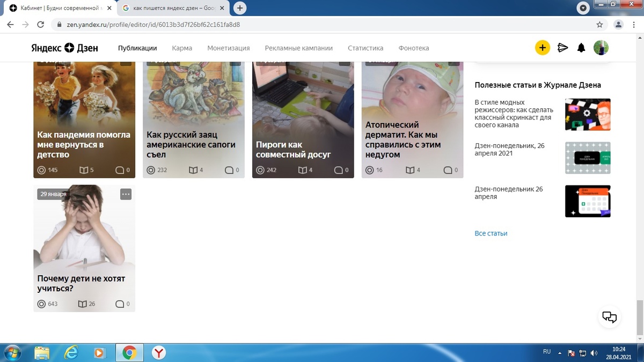Open the 'Пироги как совместный досуг' post

click(x=294, y=150)
